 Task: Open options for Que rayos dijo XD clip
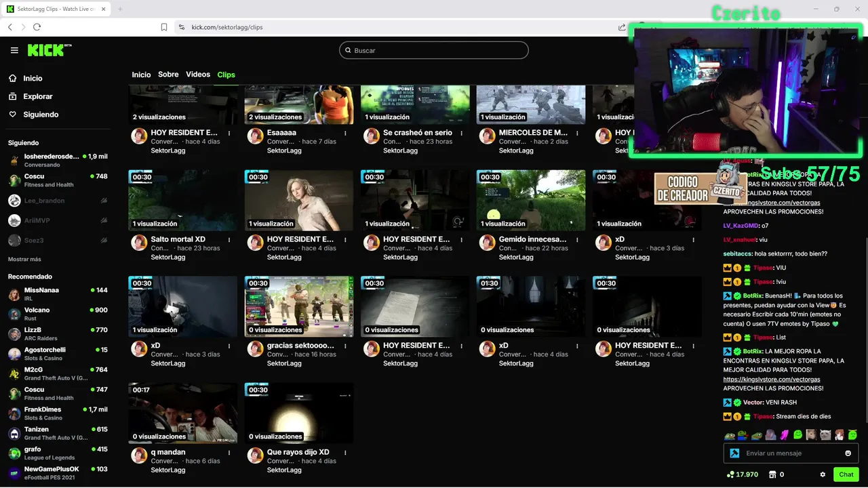tap(346, 453)
